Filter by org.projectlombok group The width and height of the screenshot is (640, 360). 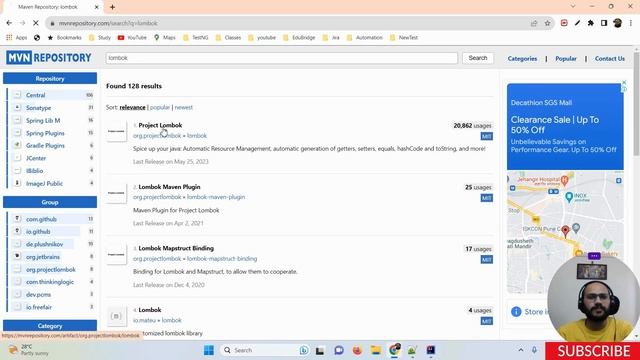pos(52,269)
